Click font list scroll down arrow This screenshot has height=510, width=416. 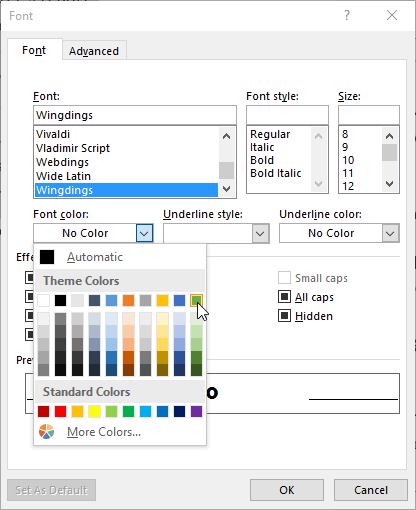coord(226,189)
